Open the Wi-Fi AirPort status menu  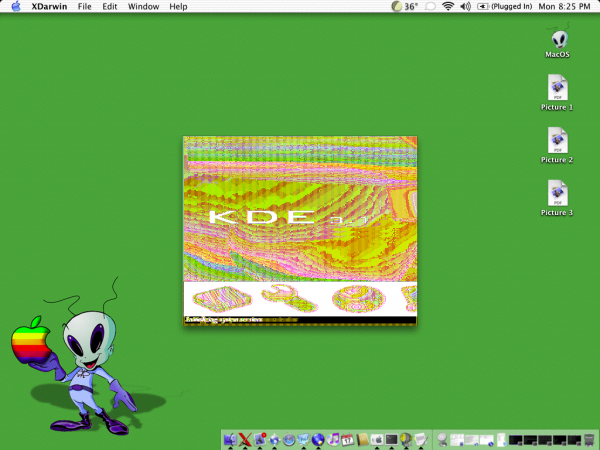click(448, 6)
